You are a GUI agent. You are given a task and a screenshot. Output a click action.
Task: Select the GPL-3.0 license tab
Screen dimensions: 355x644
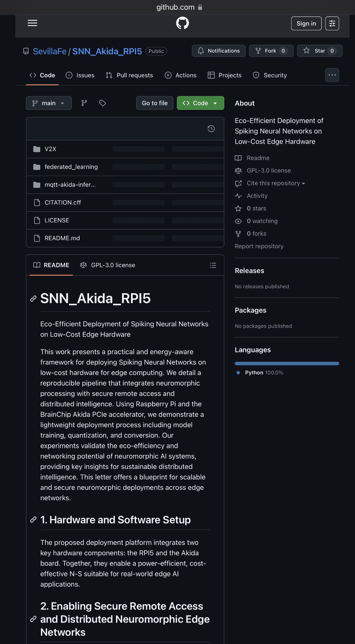[108, 265]
